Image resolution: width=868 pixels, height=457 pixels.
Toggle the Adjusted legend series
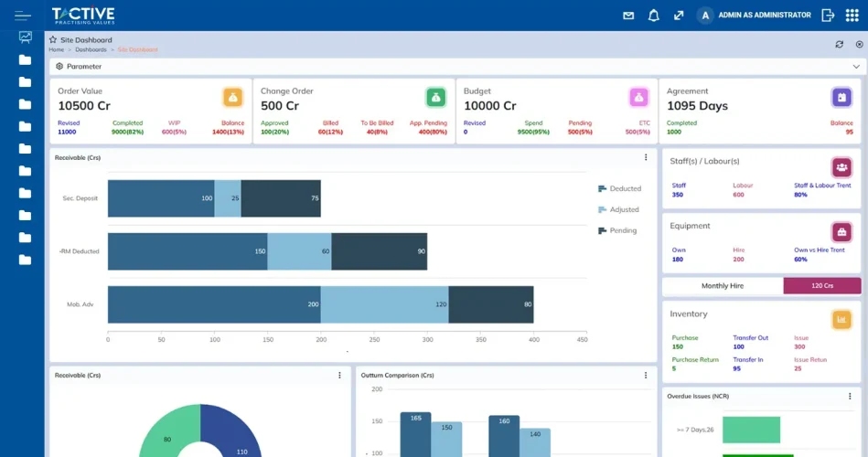pos(618,209)
